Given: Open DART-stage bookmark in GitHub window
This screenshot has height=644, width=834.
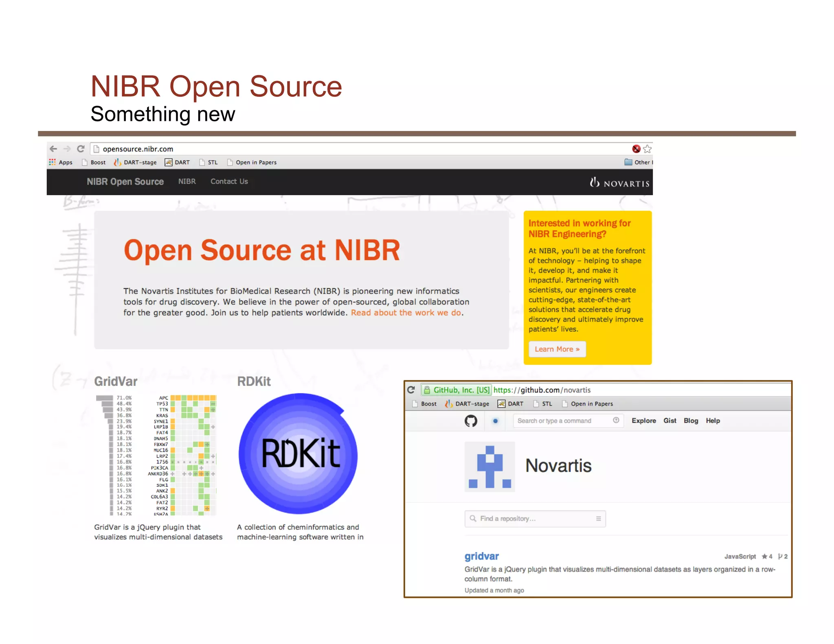Looking at the screenshot, I should (467, 404).
